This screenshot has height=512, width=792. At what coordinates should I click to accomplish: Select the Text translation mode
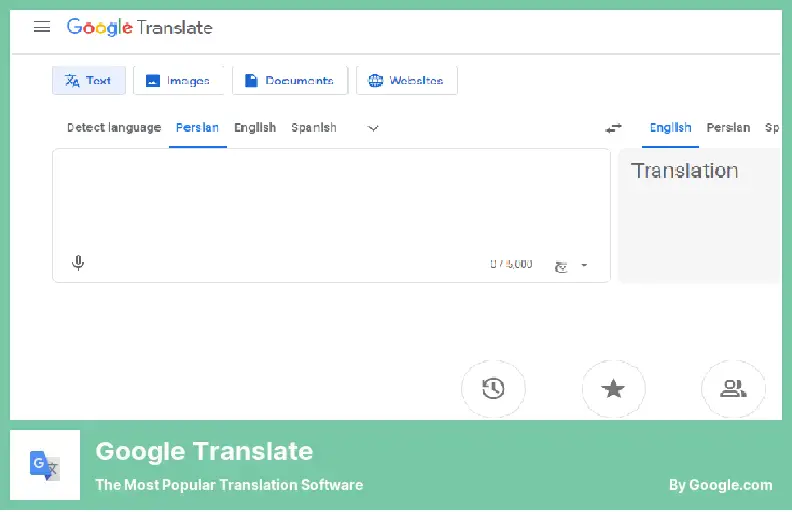89,80
